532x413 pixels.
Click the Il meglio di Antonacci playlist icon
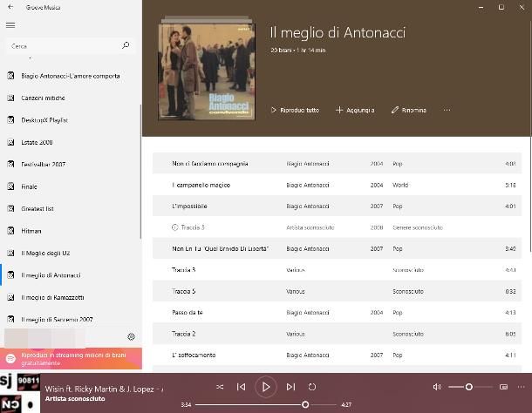tap(10, 275)
